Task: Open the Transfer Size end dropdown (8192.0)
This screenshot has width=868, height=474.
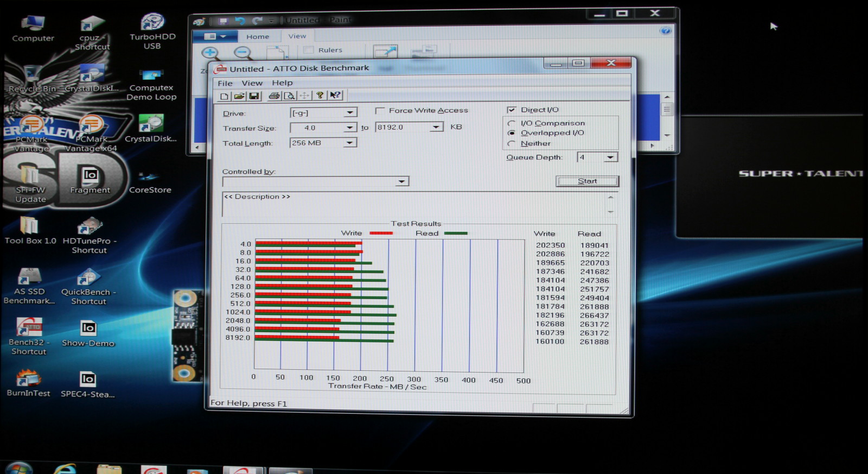Action: [x=436, y=127]
